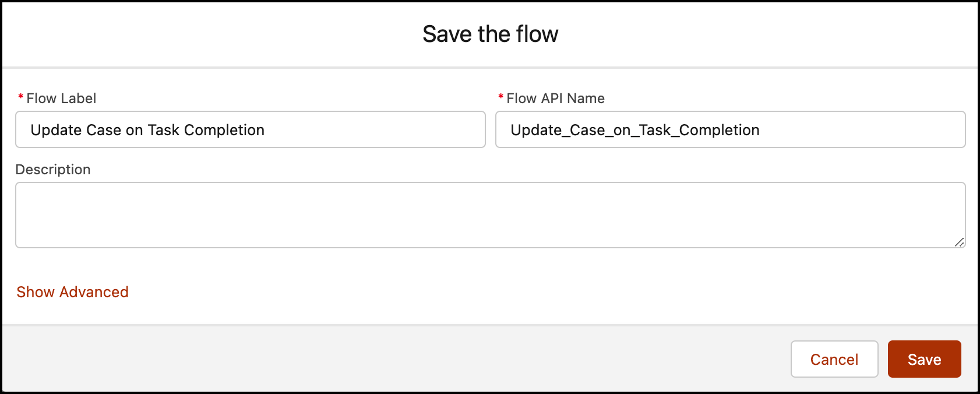Click the red asterisk beside Flow API Name
Viewport: 980px width, 394px height.
500,97
